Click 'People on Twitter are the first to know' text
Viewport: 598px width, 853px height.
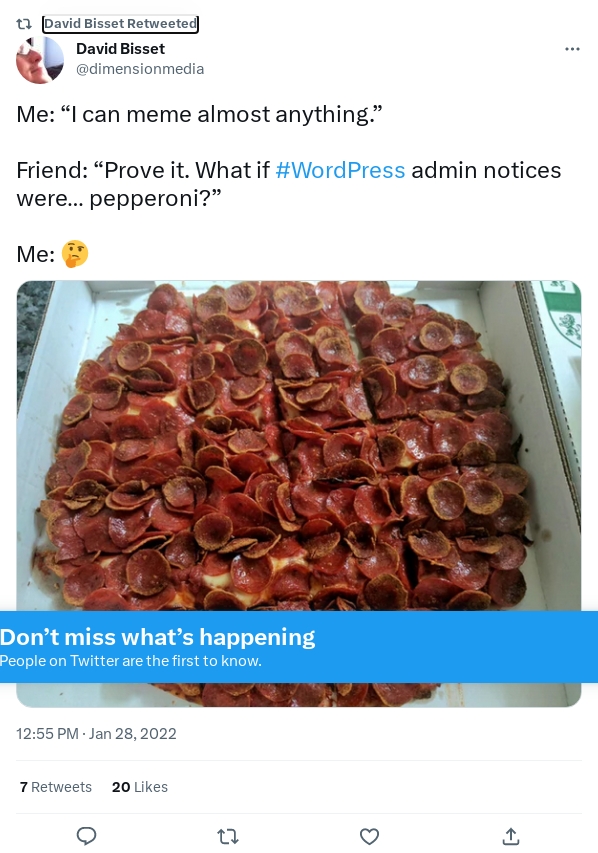(x=131, y=661)
